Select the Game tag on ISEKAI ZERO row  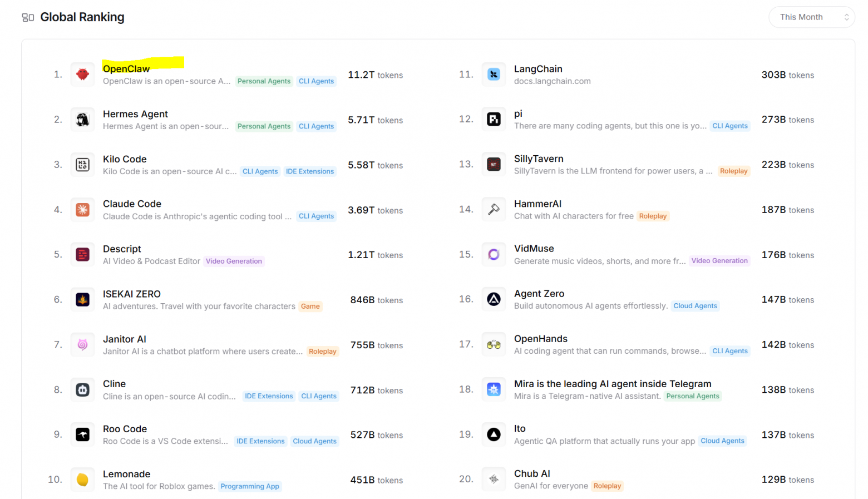click(310, 306)
